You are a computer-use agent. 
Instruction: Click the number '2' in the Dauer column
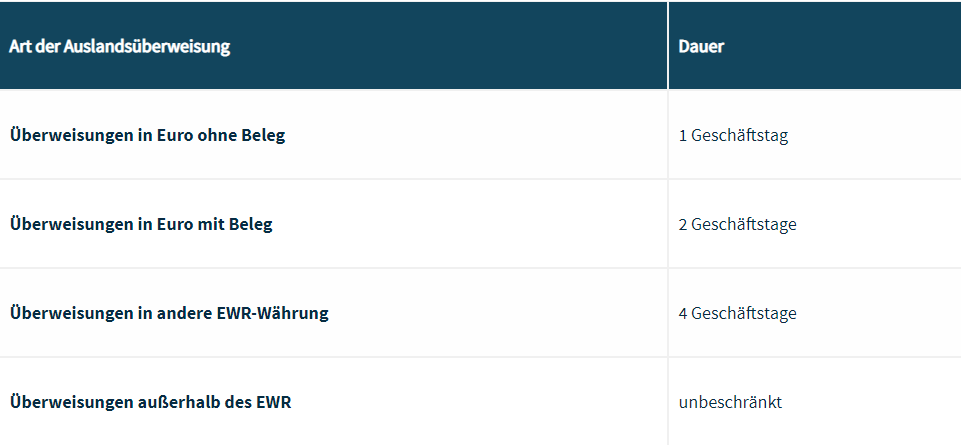click(x=683, y=224)
